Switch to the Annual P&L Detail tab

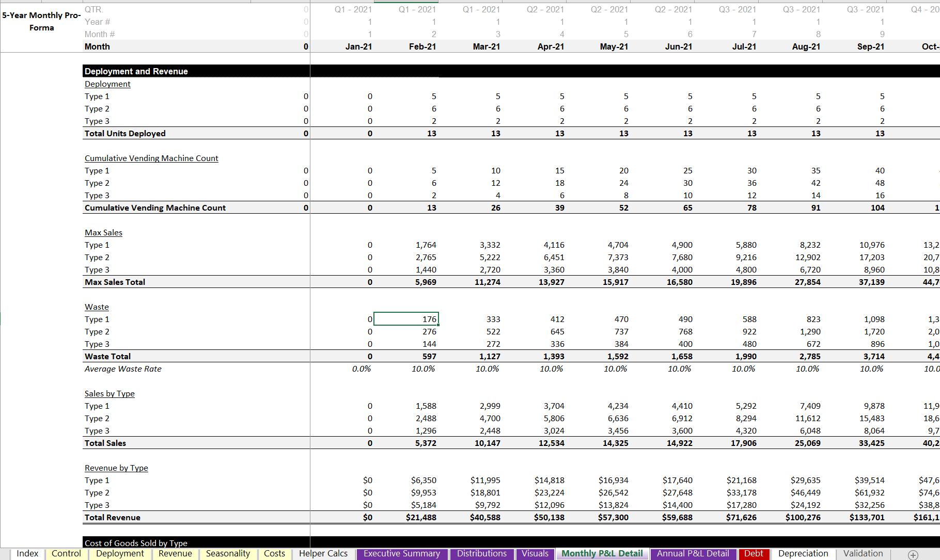pyautogui.click(x=693, y=553)
